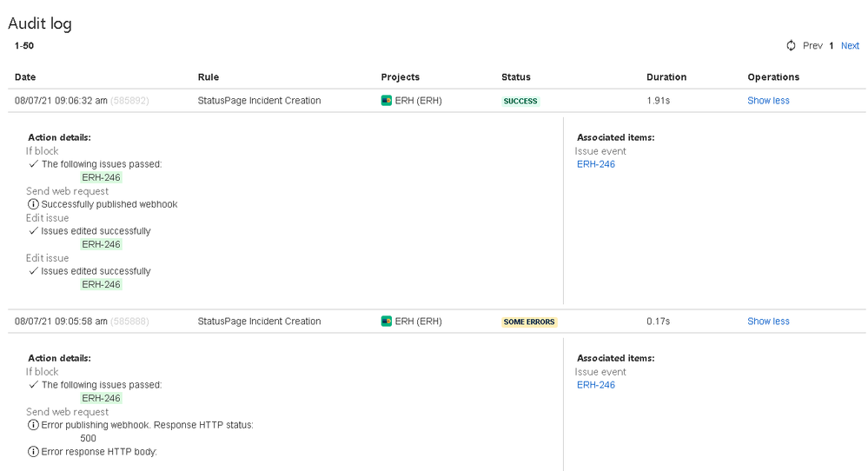Image resolution: width=868 pixels, height=471 pixels.
Task: Click the green SUCCESS status badge
Action: tap(520, 101)
